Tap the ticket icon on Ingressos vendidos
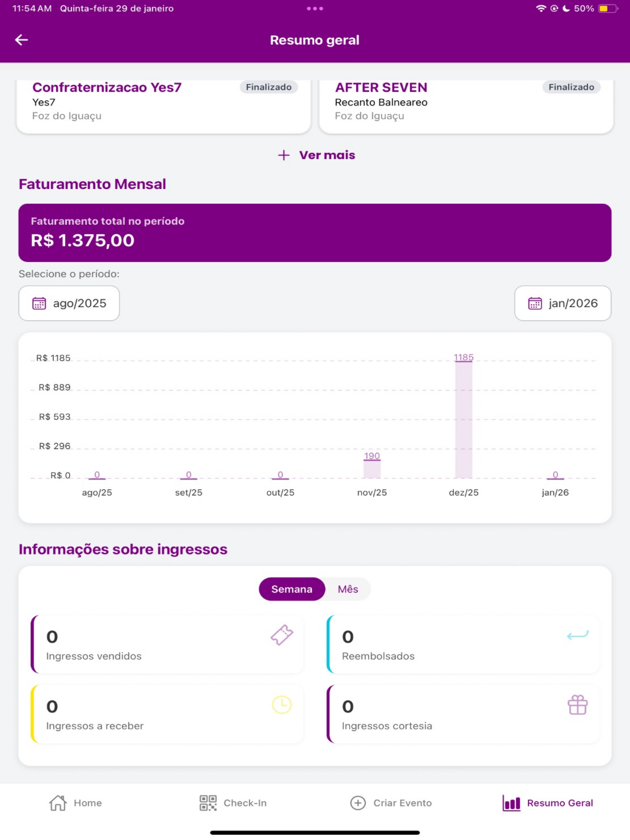The width and height of the screenshot is (630, 840). click(x=282, y=635)
